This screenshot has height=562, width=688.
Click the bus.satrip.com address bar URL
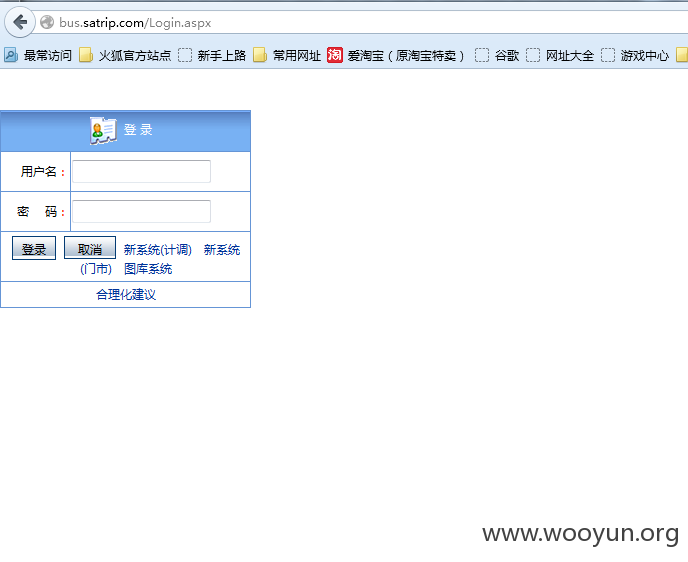tap(135, 23)
